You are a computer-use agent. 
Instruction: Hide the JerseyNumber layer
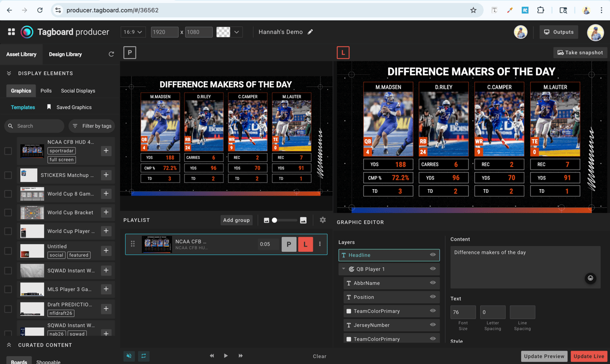433,325
